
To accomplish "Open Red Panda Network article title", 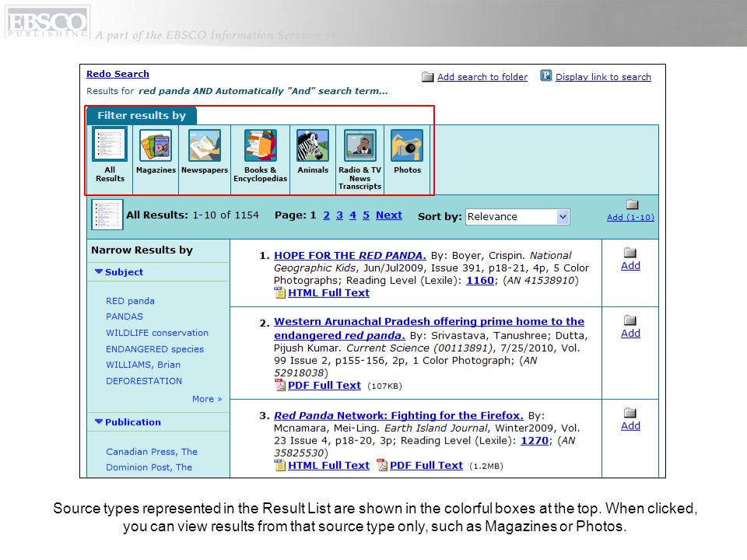I will (x=398, y=415).
